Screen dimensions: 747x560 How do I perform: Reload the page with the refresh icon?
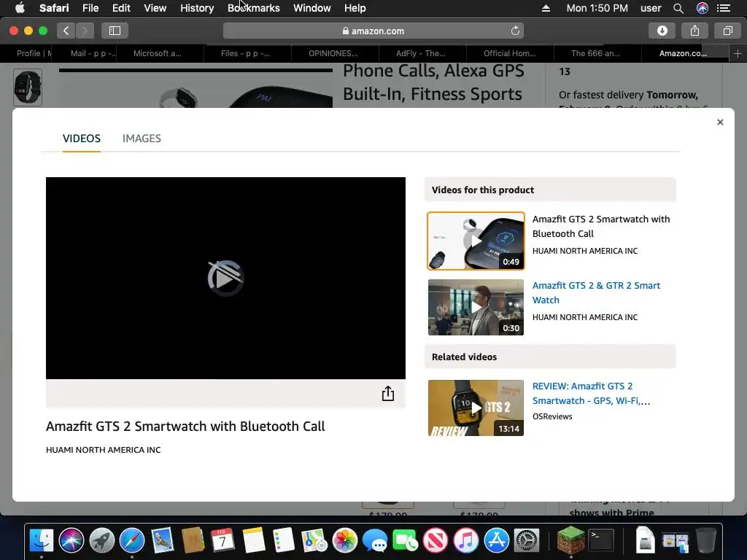click(x=515, y=31)
